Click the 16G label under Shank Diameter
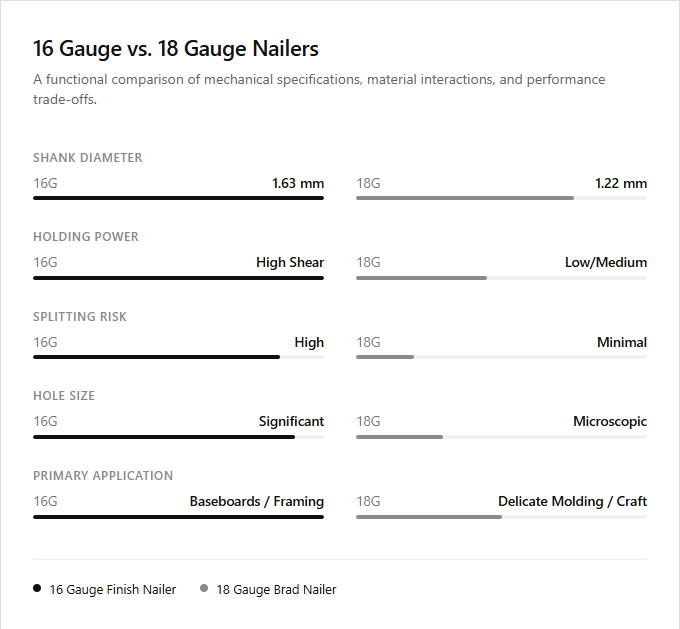The image size is (680, 629). pyautogui.click(x=45, y=183)
